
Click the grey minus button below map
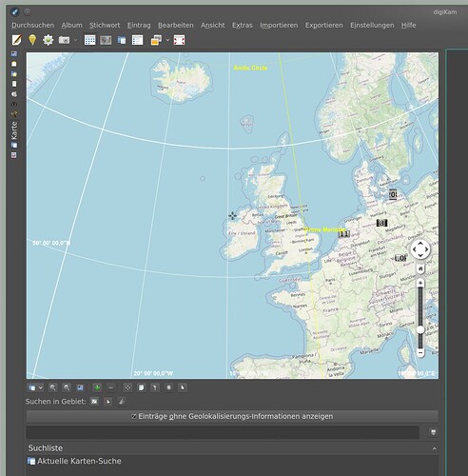pos(110,387)
